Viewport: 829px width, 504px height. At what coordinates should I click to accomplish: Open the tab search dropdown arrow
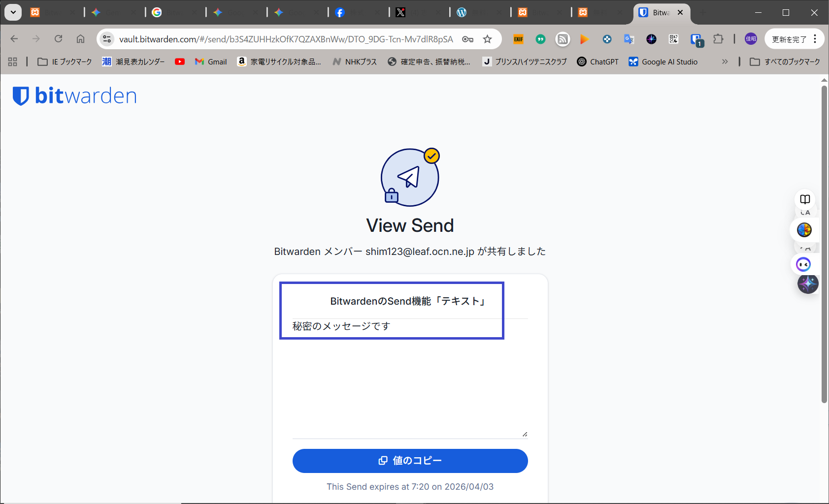coord(13,12)
